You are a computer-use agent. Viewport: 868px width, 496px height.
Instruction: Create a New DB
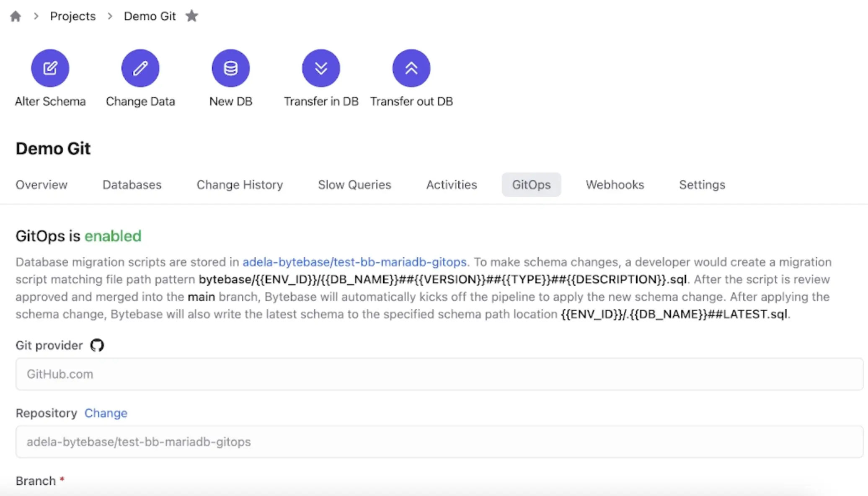coord(230,68)
